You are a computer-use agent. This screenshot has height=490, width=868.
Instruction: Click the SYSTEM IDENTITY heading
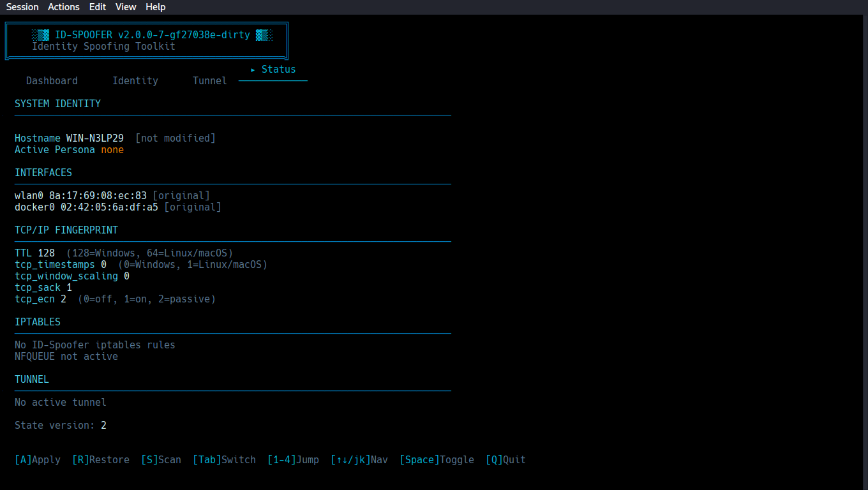[x=58, y=104]
